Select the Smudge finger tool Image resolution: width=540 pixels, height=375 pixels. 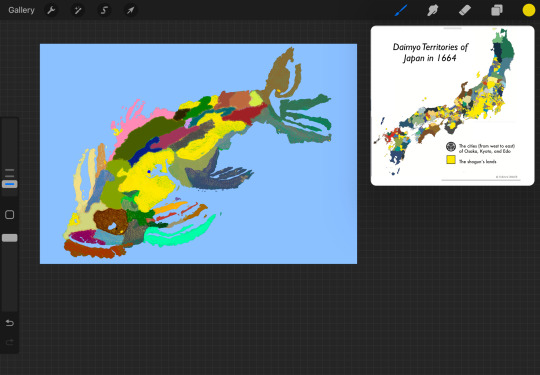tap(433, 10)
